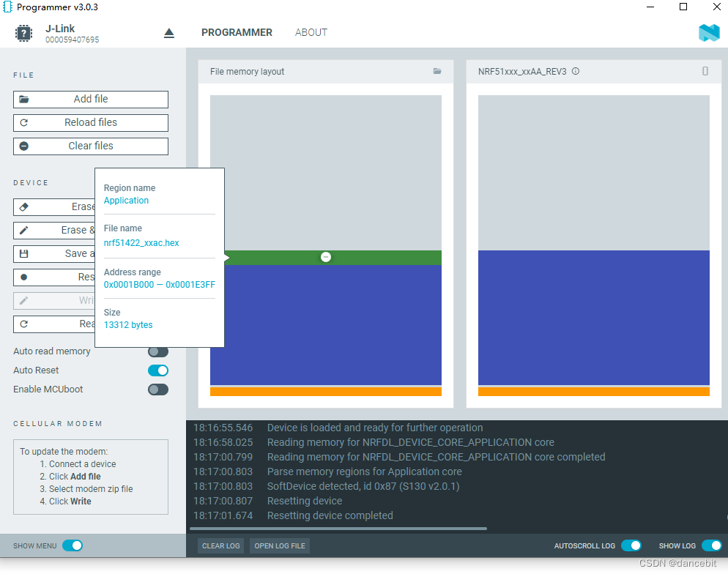
Task: Open folder icon in File memory layout header
Action: [437, 71]
